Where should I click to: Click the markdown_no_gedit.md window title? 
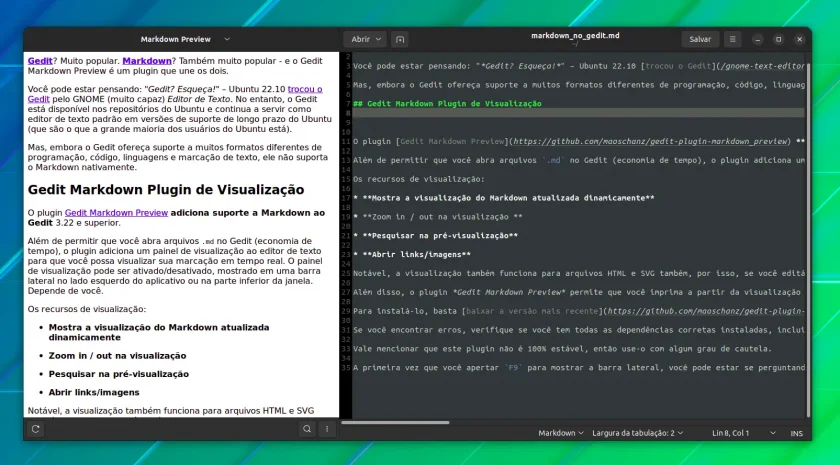coord(575,35)
